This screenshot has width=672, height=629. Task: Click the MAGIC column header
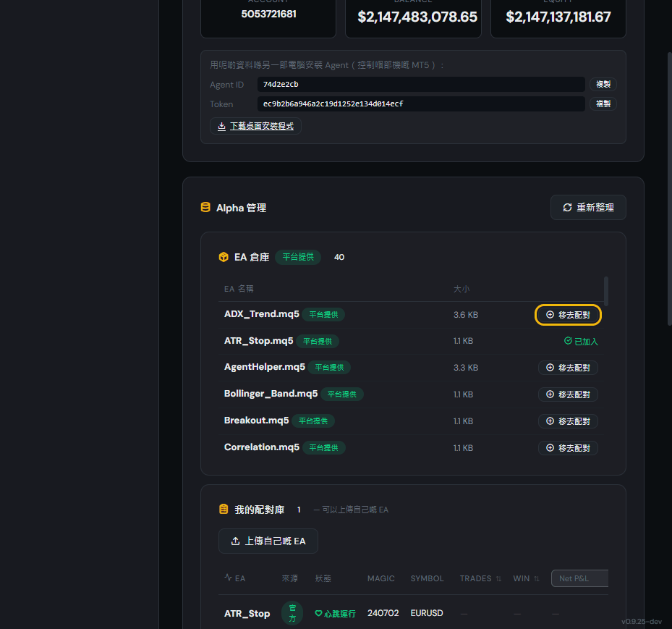(x=380, y=578)
